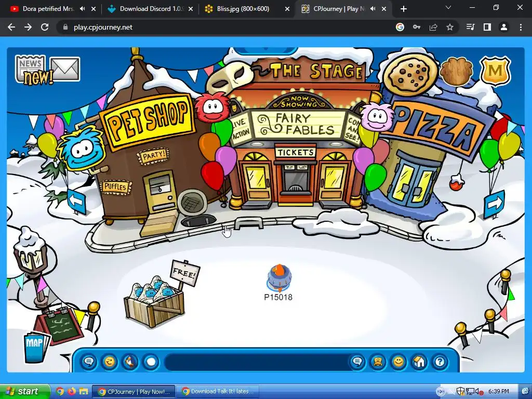The width and height of the screenshot is (532, 399).
Task: Expand the tab search dropdown arrow
Action: tap(448, 7)
